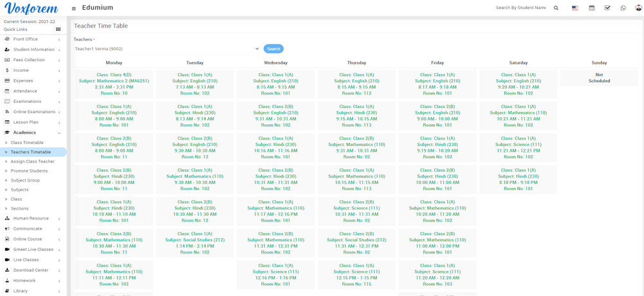This screenshot has width=644, height=296.
Task: Click the user profile avatar
Action: pyautogui.click(x=638, y=8)
